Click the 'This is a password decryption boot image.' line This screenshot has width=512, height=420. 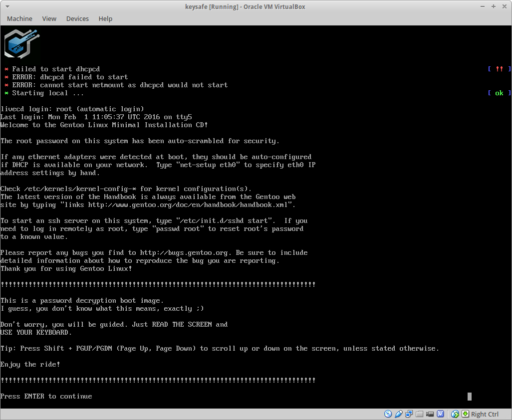tap(82, 301)
